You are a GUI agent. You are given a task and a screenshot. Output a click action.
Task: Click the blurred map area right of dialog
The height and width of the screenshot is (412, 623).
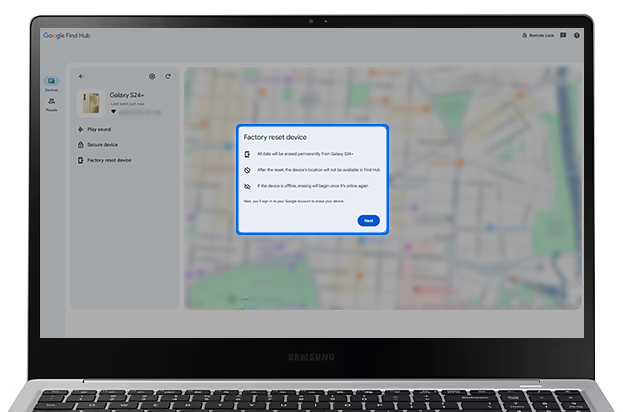[480, 180]
